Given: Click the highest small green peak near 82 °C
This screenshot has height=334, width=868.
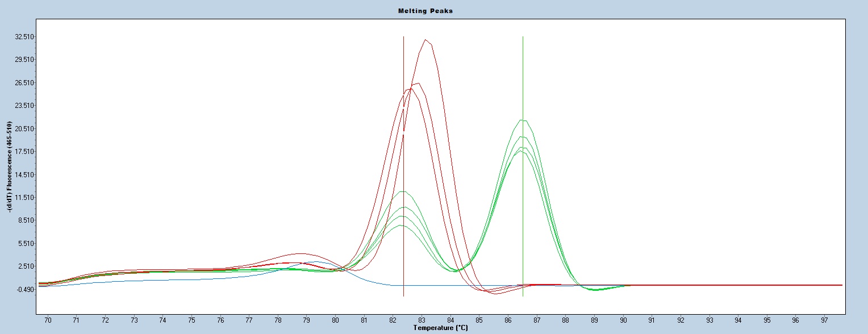Looking at the screenshot, I should [403, 191].
